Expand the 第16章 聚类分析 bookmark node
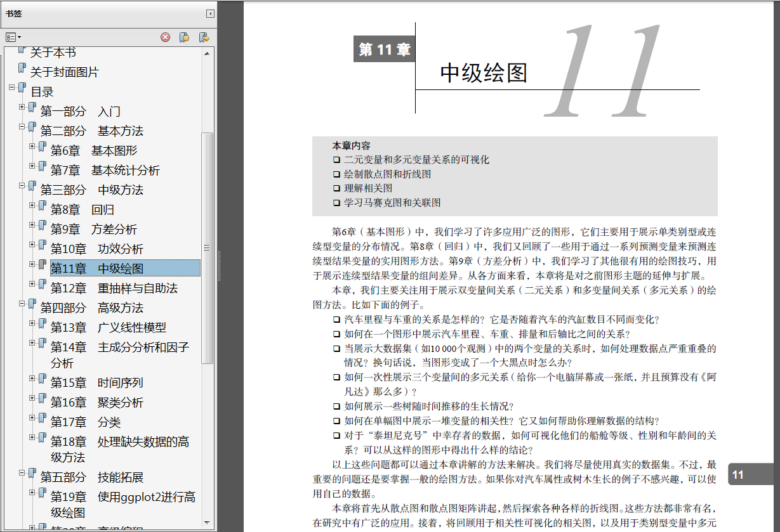The width and height of the screenshot is (780, 532). pos(32,398)
